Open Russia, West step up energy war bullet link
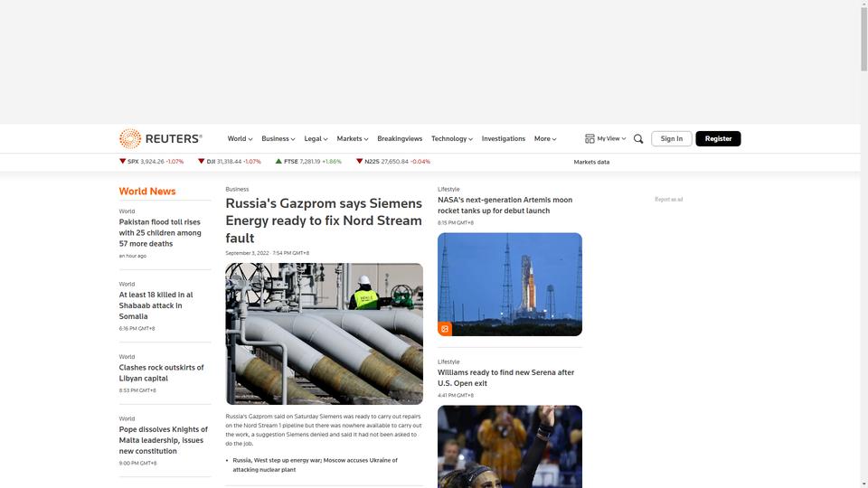868x488 pixels. (x=315, y=465)
